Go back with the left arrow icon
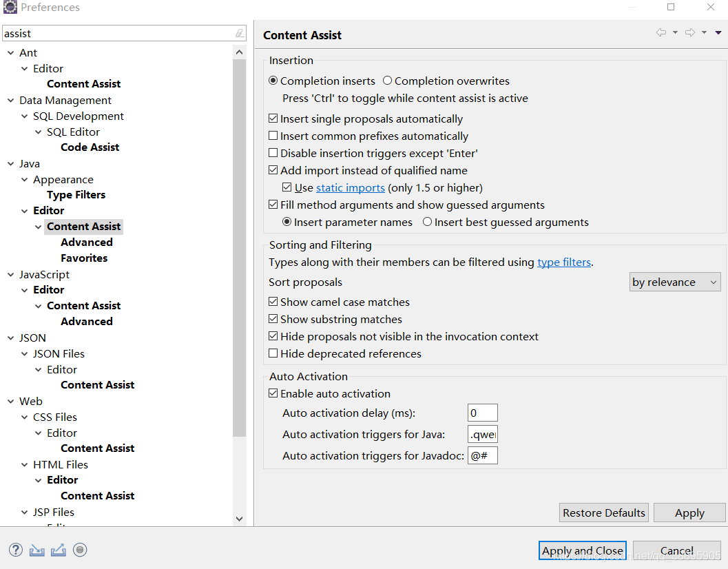The width and height of the screenshot is (728, 569). [x=661, y=32]
